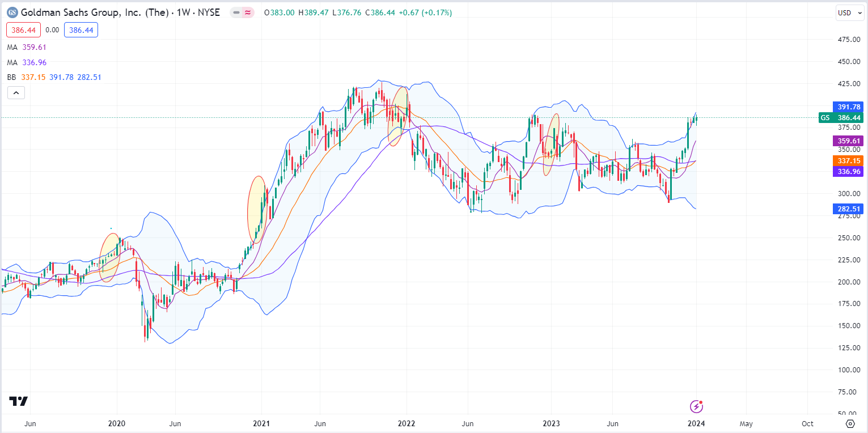868x433 pixels.
Task: Click the 2023 time axis label
Action: [x=551, y=423]
